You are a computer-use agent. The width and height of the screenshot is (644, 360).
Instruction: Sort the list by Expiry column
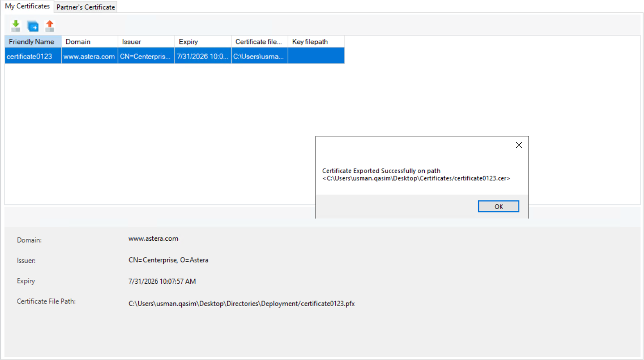[203, 42]
